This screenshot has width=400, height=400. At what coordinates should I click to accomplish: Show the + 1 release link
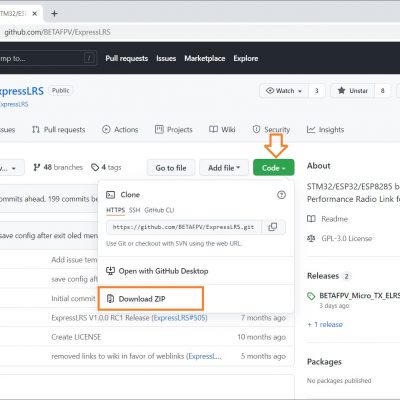pos(325,325)
